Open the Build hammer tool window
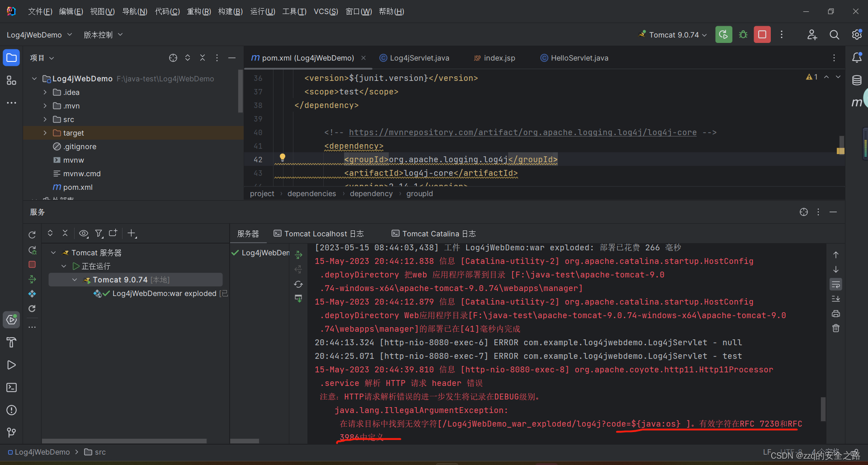Screen dimensions: 868x465 (x=11, y=343)
